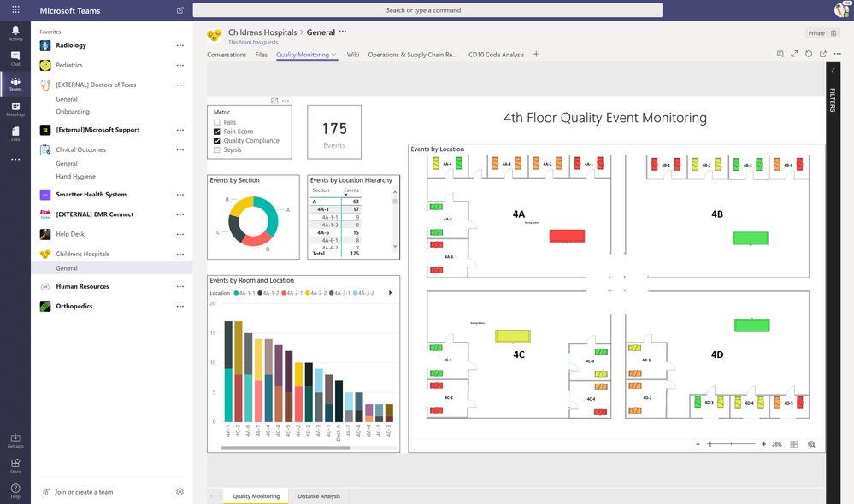
Task: Show more apps ellipsis in left rail
Action: [15, 160]
